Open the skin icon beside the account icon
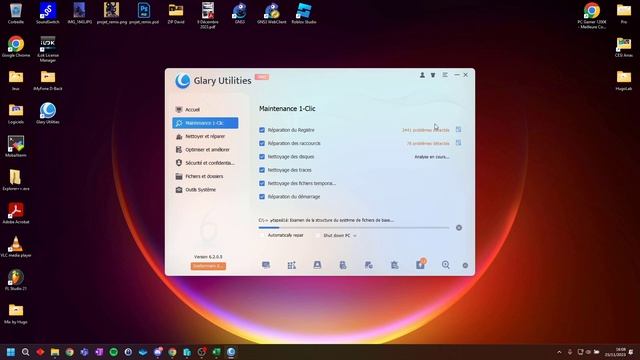Screen dimensions: 640x360 click(433, 75)
